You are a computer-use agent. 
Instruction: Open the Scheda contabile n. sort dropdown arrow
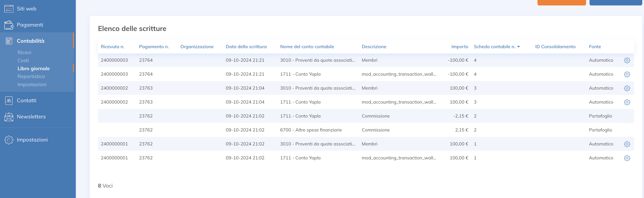click(518, 47)
